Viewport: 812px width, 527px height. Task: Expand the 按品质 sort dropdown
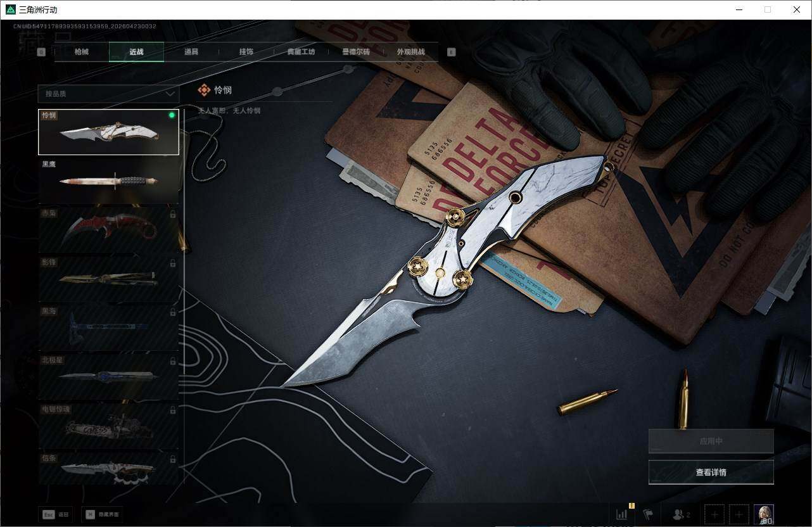[108, 94]
